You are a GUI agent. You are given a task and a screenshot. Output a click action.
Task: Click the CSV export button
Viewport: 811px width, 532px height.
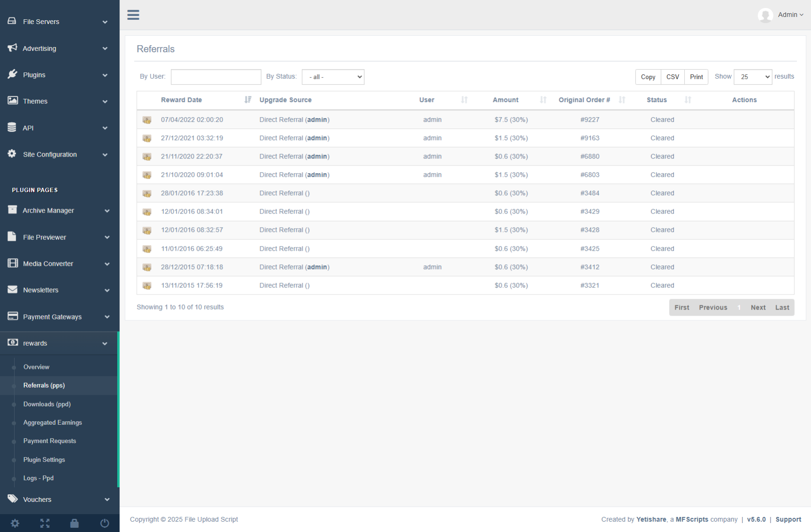click(673, 77)
